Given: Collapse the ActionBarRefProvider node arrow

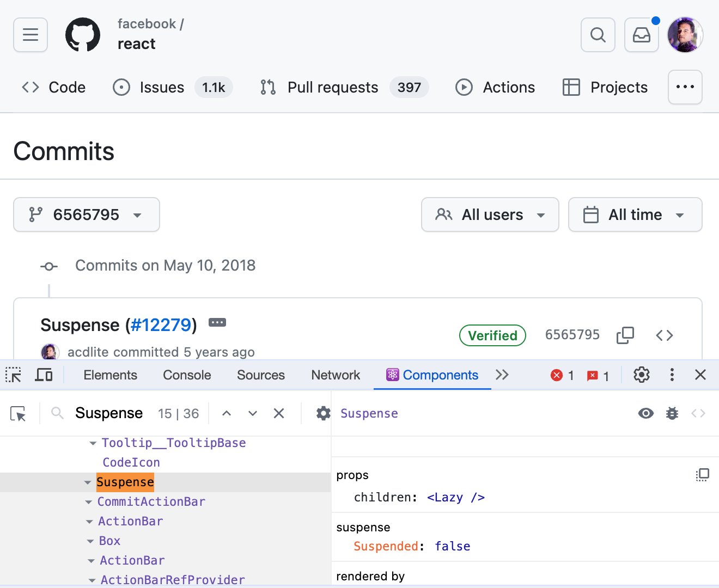Looking at the screenshot, I should coord(92,581).
